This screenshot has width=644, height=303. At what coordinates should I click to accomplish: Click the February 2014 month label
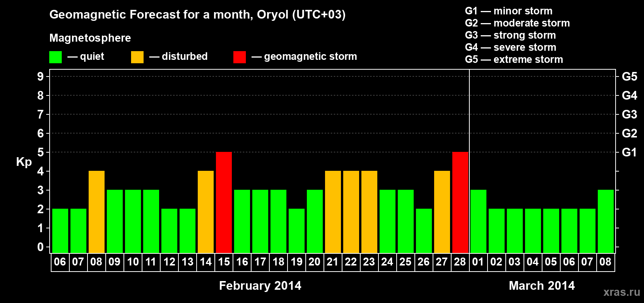tap(260, 286)
